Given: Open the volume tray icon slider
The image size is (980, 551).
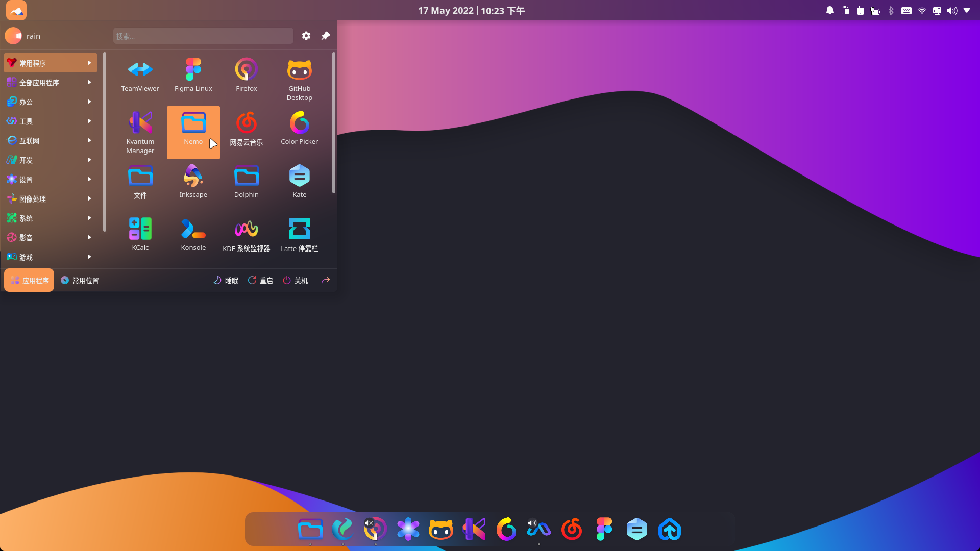Looking at the screenshot, I should click(x=952, y=10).
